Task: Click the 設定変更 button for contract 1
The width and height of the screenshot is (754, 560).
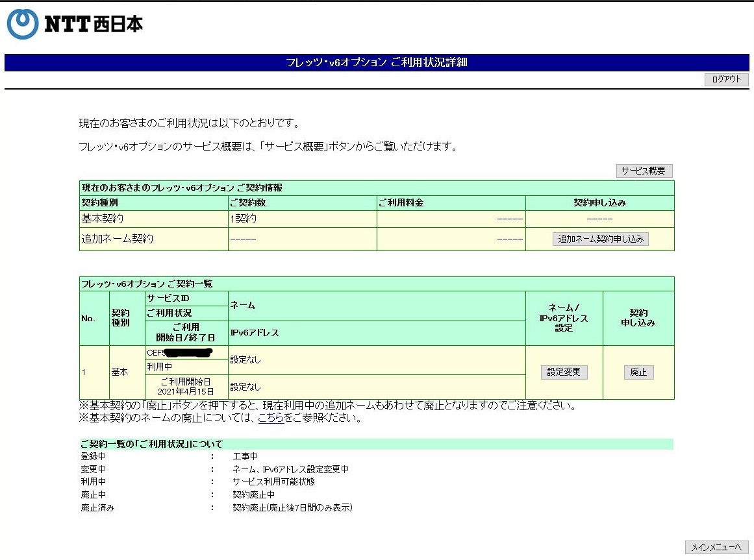Action: (x=564, y=372)
